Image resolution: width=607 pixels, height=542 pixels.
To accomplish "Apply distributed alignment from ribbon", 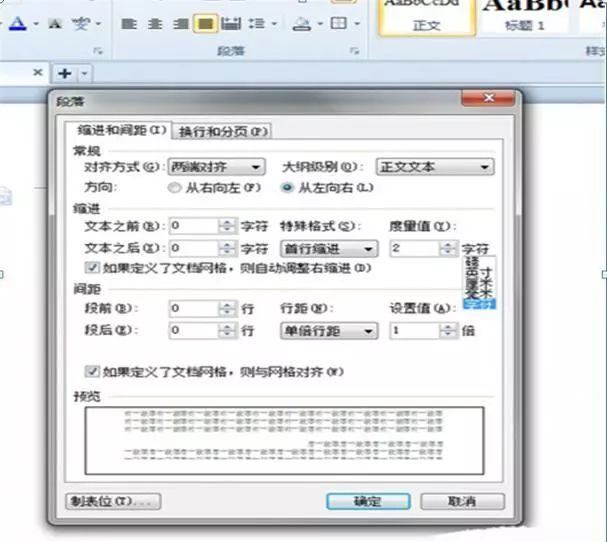I will coord(231,24).
